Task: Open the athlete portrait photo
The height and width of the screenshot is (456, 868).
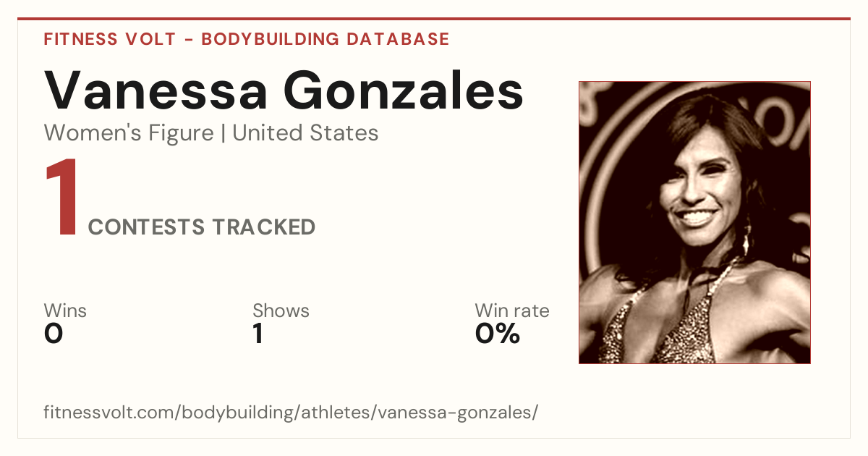Action: [x=694, y=222]
